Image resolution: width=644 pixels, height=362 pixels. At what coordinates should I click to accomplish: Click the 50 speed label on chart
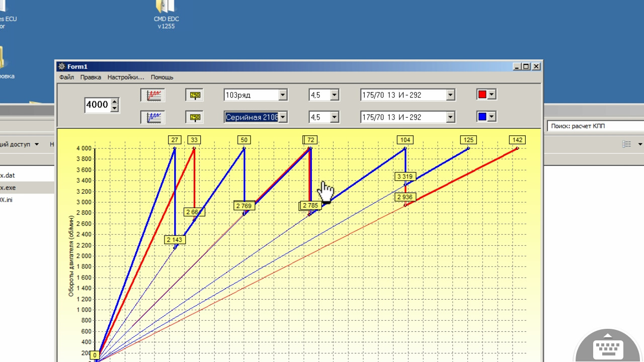[x=244, y=140]
